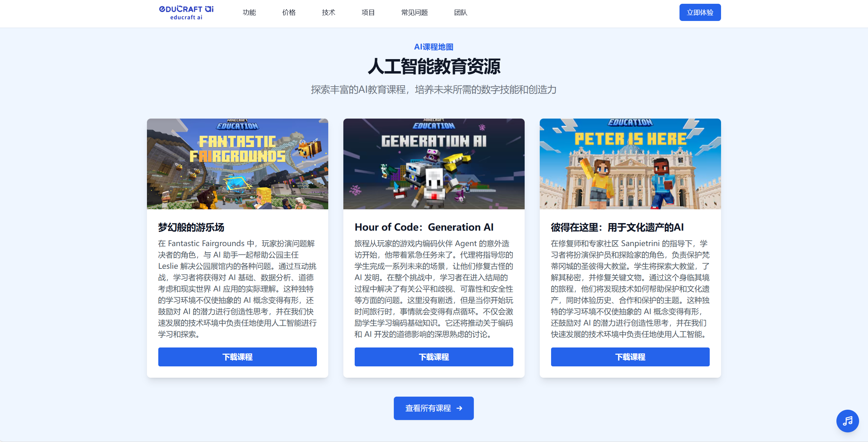Select the 项目 nav item

point(368,13)
